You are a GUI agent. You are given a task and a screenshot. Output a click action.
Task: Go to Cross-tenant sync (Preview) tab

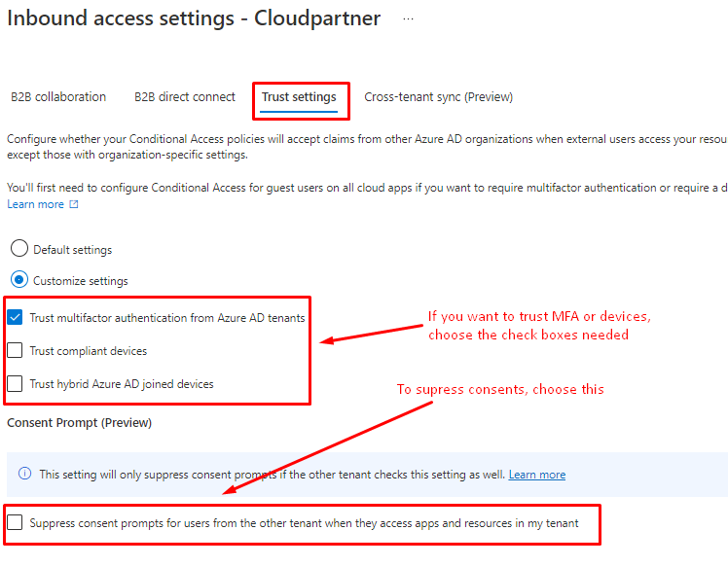click(438, 97)
